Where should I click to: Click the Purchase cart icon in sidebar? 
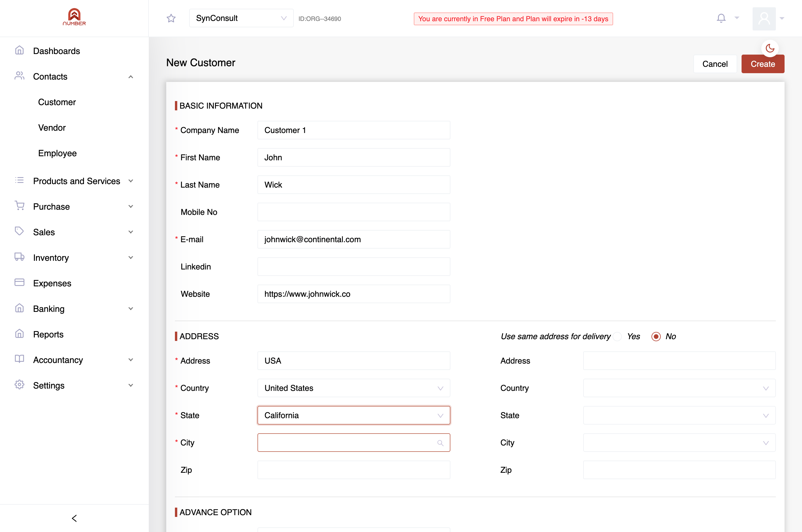[19, 206]
